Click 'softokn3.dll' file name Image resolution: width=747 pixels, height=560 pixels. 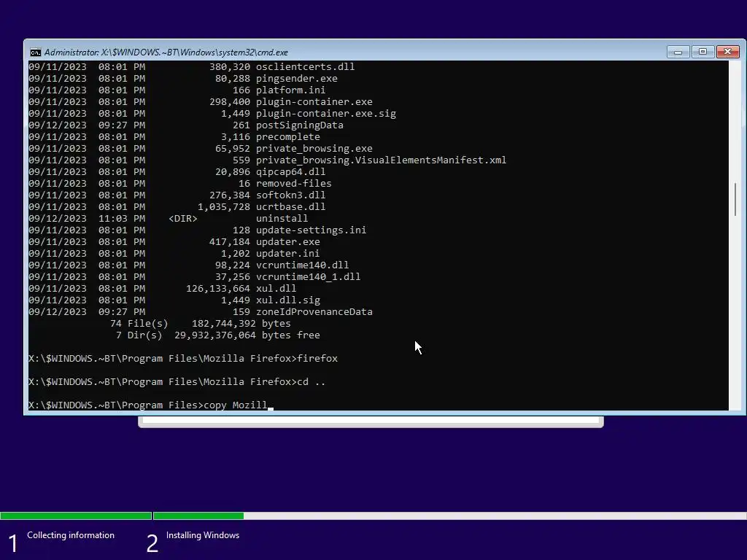coord(290,195)
